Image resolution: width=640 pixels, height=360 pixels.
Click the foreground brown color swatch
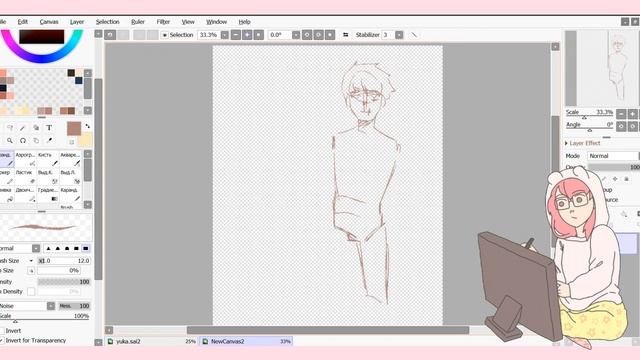pyautogui.click(x=74, y=129)
